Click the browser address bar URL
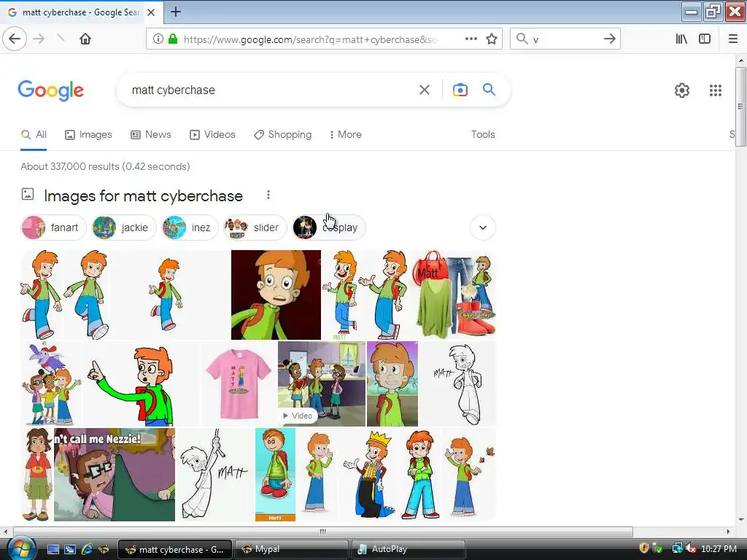 click(309, 39)
